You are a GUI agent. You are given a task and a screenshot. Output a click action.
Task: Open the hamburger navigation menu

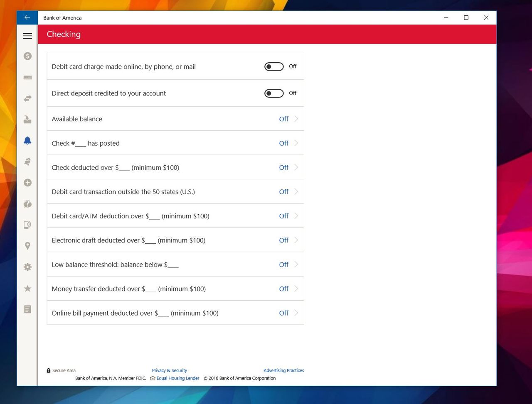(27, 36)
